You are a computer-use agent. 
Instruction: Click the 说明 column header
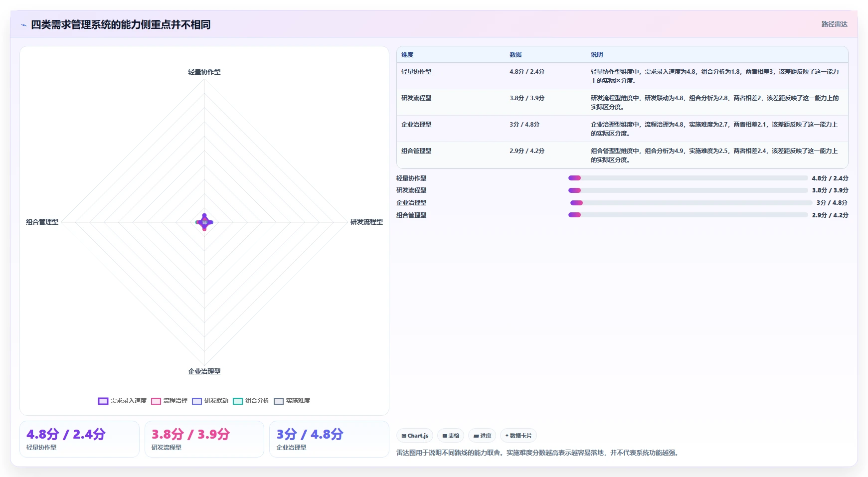pos(597,55)
